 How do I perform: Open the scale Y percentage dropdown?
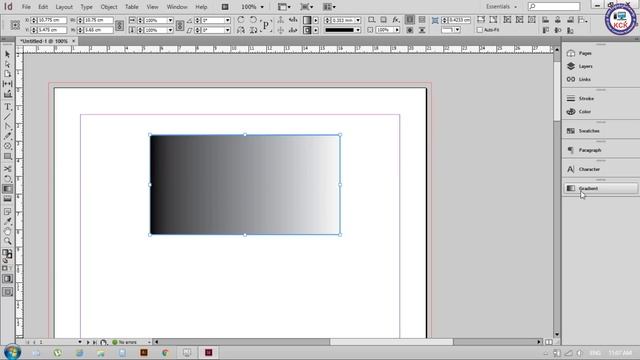(170, 30)
